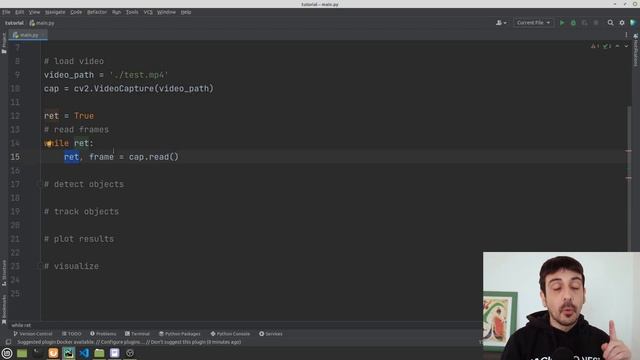The width and height of the screenshot is (640, 360).
Task: Start debugging with the green bug icon
Action: point(573,23)
